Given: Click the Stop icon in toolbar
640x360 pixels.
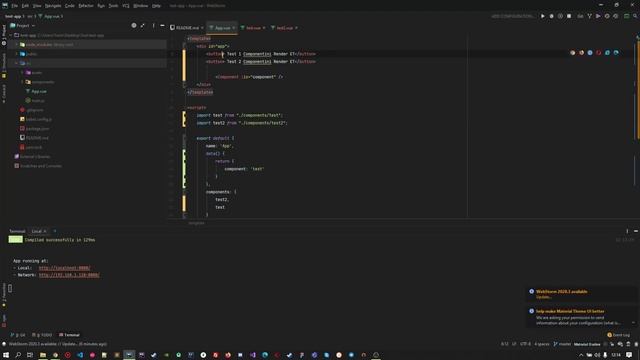Looking at the screenshot, I should [x=569, y=16].
